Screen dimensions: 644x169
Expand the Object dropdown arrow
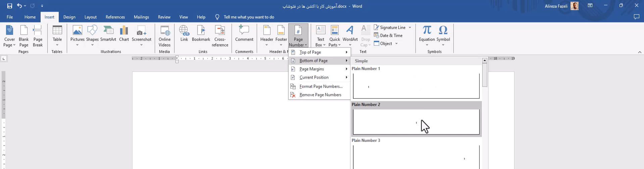(396, 44)
